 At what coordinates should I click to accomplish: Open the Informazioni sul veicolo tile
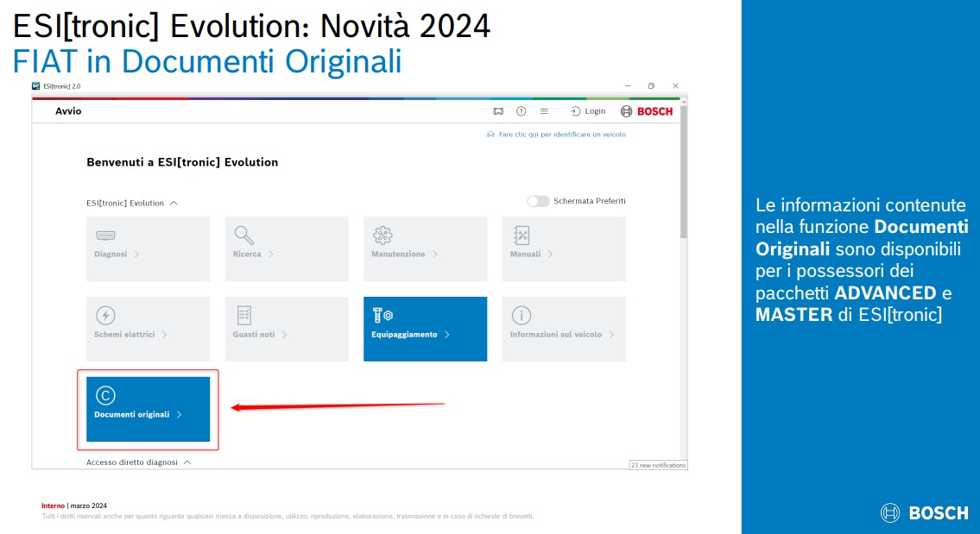(x=564, y=330)
